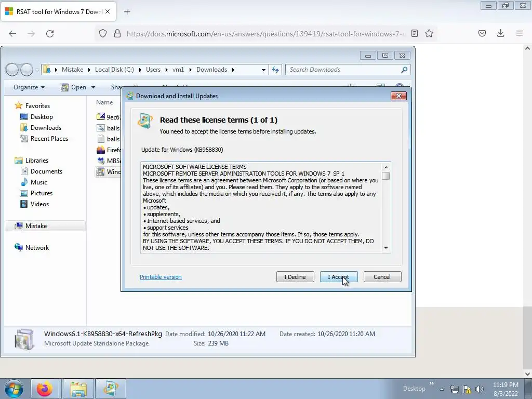Click the license text scrollbar thumb
532x399 pixels.
pyautogui.click(x=386, y=176)
